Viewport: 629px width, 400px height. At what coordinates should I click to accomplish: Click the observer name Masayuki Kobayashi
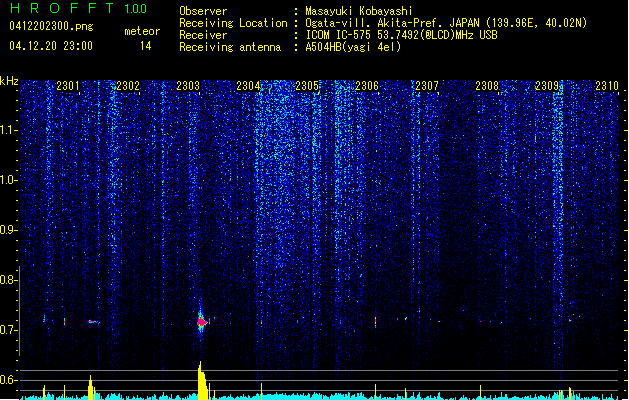click(359, 11)
